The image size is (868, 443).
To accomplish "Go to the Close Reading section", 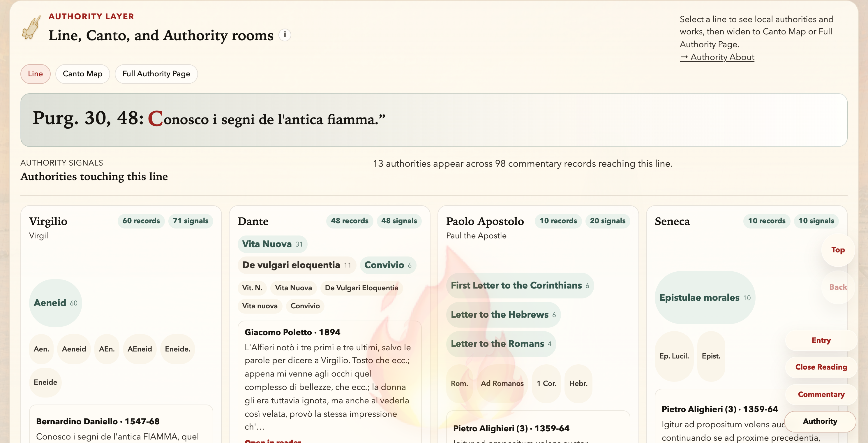I will point(821,367).
